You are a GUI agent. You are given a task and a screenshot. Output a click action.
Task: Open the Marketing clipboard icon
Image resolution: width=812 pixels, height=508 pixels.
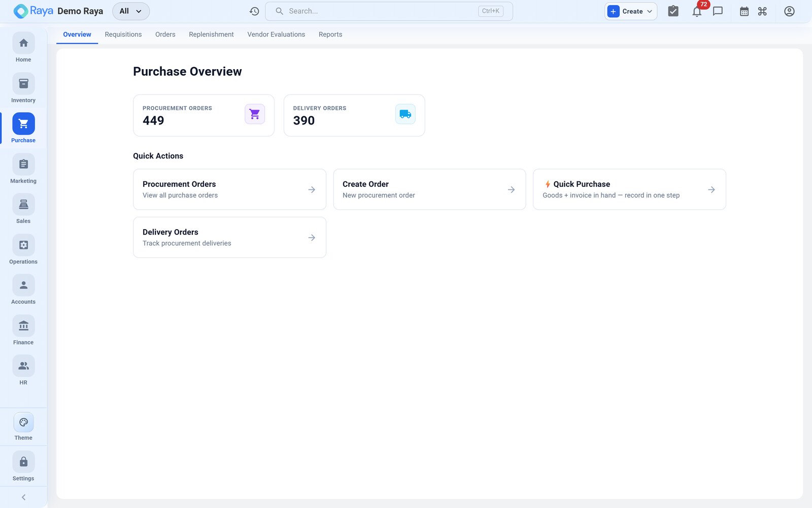click(23, 165)
